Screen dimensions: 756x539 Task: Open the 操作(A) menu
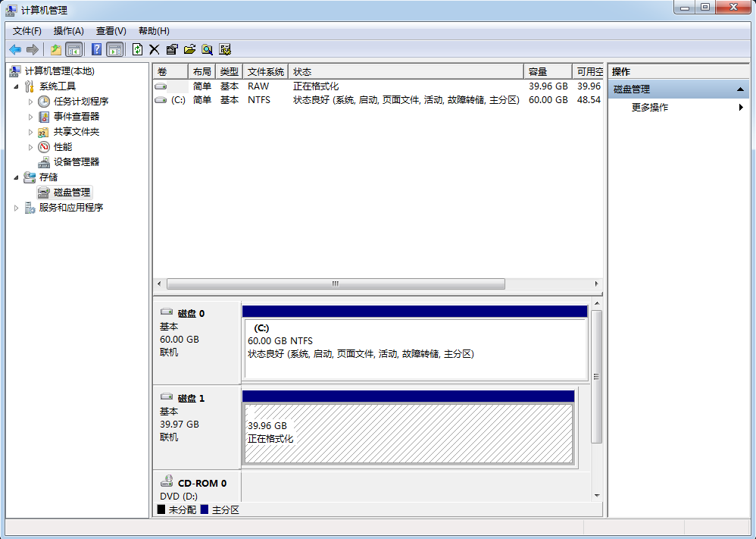68,31
